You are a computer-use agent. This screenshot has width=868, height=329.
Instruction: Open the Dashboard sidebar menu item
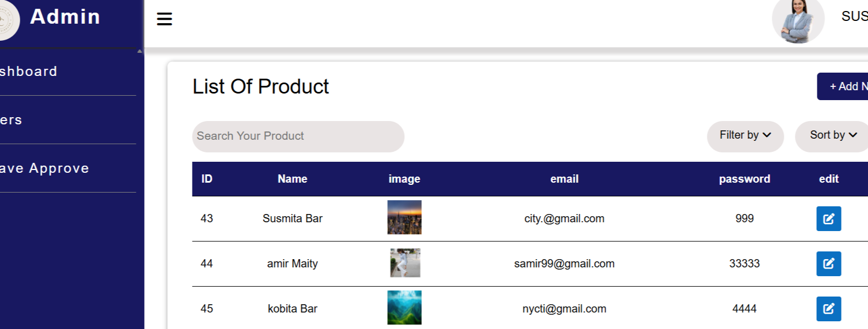coord(29,72)
